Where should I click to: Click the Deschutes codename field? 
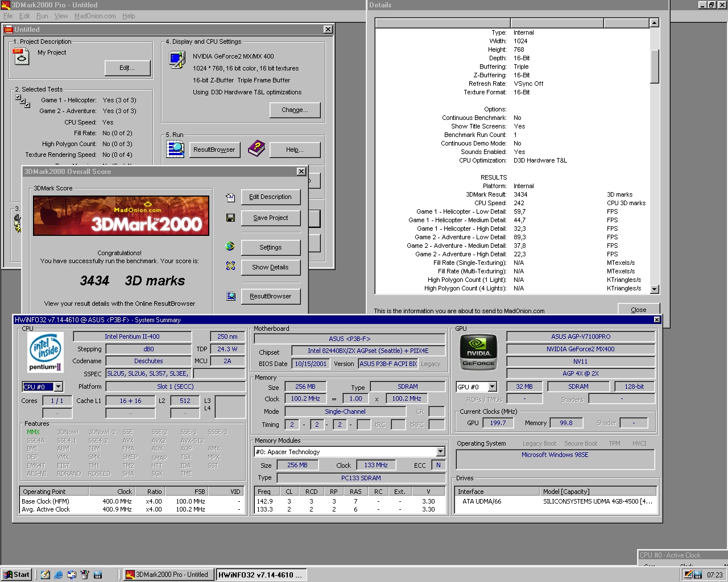point(148,361)
